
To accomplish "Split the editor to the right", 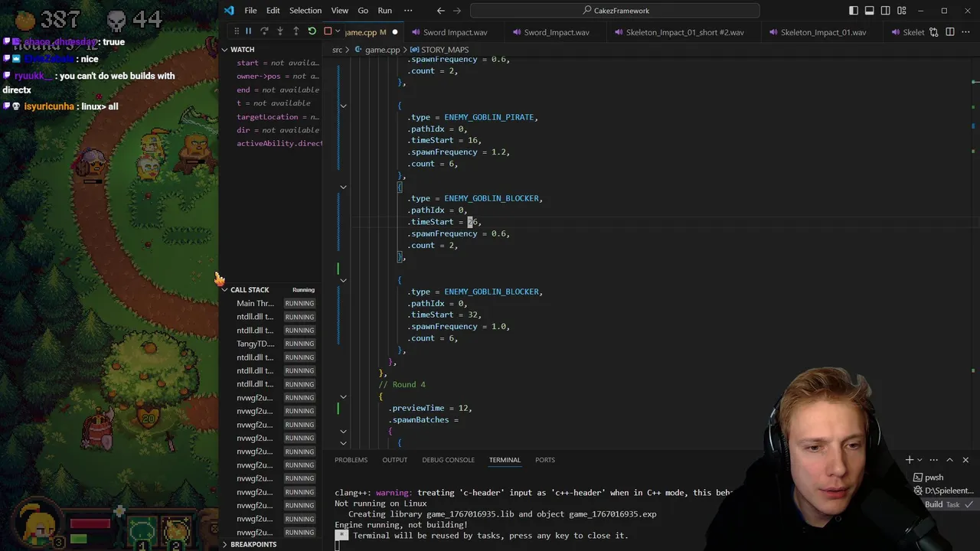I will pyautogui.click(x=950, y=31).
